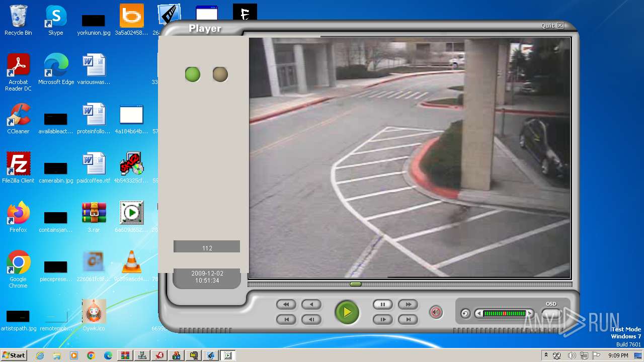
Task: Open Internet Explorer from the taskbar
Action: click(40, 355)
